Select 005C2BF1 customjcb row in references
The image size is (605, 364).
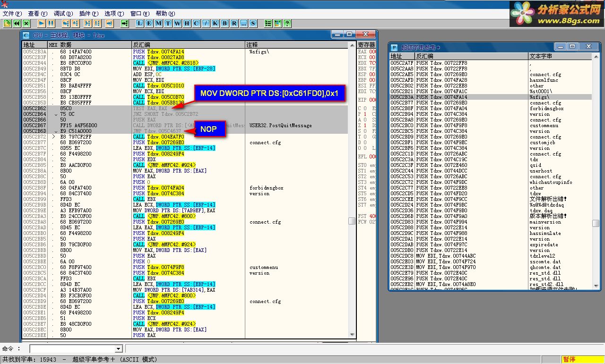coord(490,142)
